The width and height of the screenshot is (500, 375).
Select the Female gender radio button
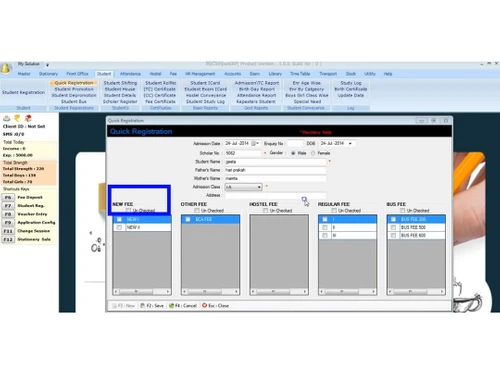[313, 153]
